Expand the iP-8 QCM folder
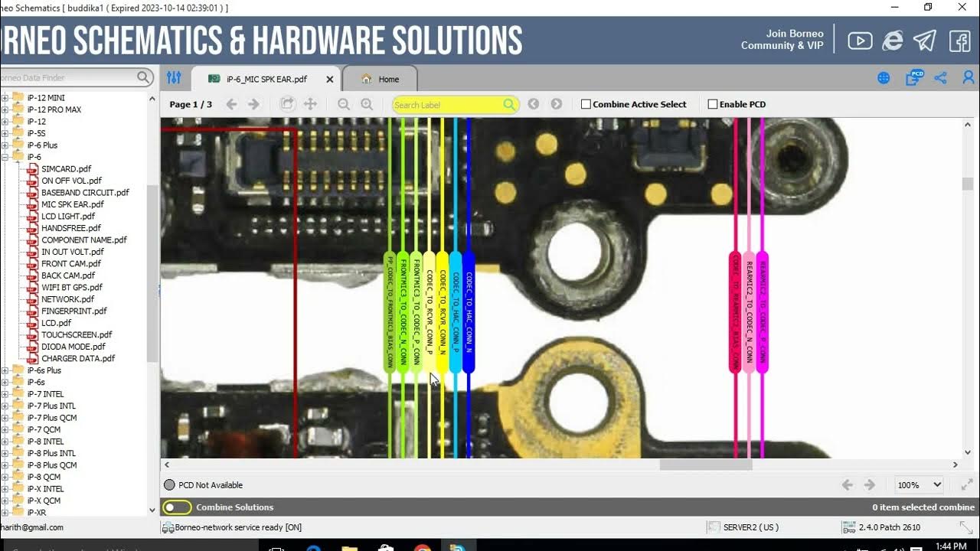 tap(5, 477)
